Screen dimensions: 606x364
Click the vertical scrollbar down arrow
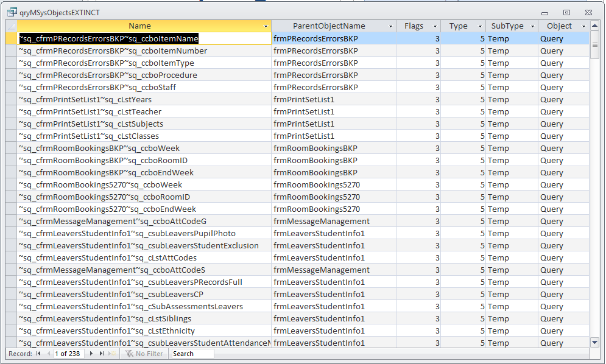(595, 342)
